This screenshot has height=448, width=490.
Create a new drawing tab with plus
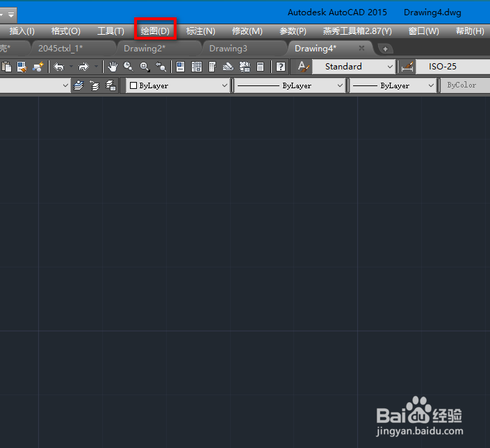pyautogui.click(x=385, y=49)
